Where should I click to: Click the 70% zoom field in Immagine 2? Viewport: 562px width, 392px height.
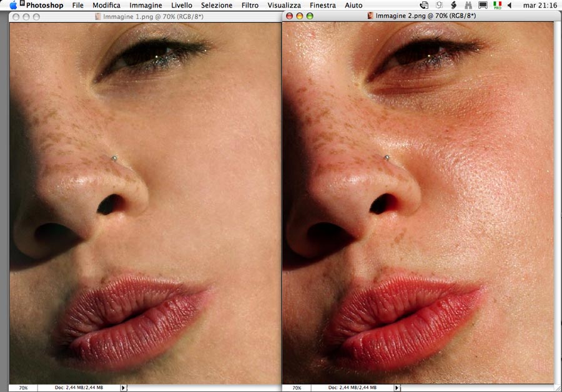pyautogui.click(x=297, y=388)
